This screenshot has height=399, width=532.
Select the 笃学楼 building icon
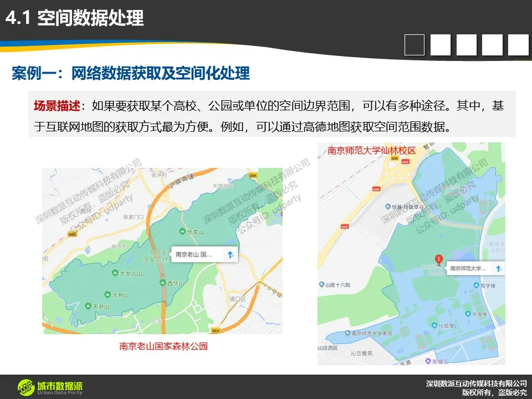click(x=477, y=285)
